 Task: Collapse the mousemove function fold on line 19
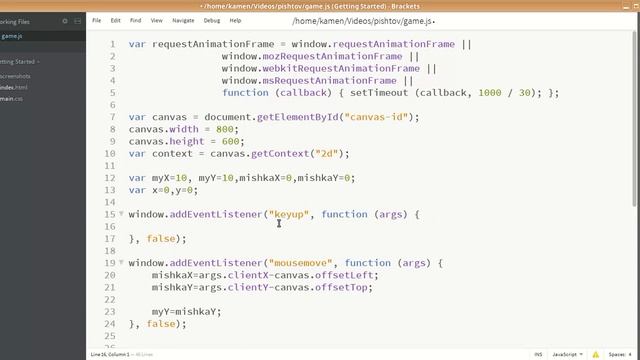pos(121,262)
